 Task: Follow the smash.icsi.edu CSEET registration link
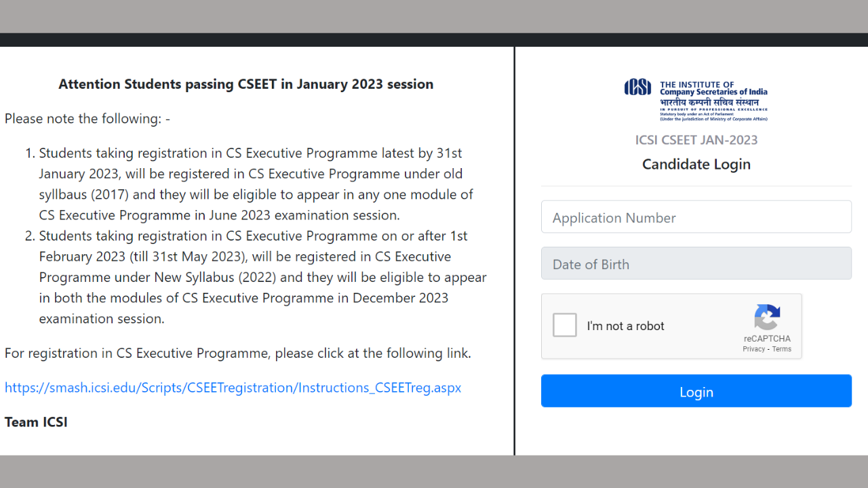(233, 388)
